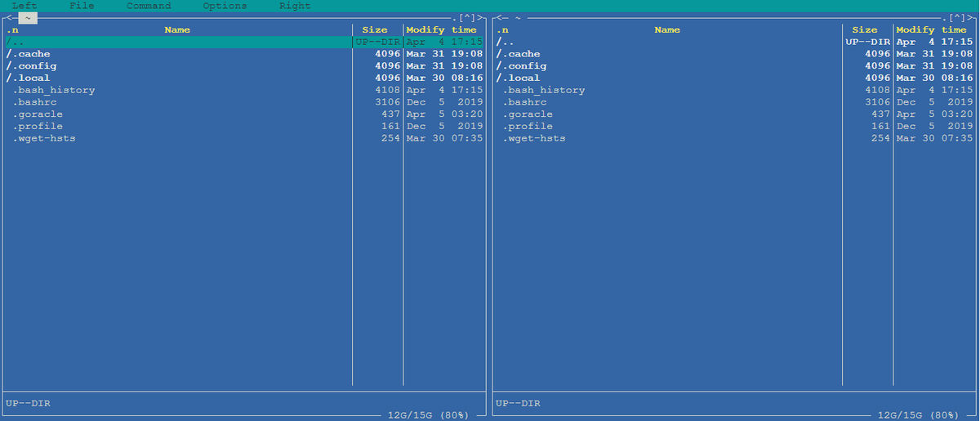Toggle sort order via .n in right panel
980x421 pixels.
[x=502, y=29]
